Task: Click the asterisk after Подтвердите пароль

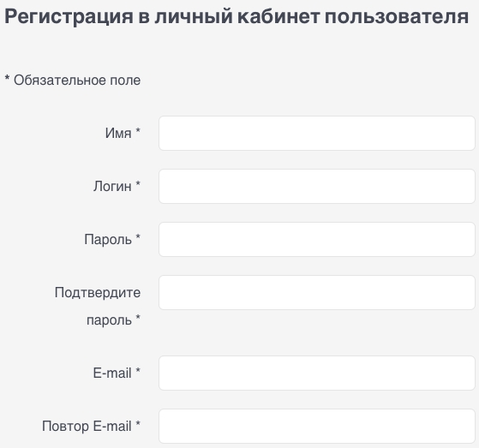Action: click(138, 317)
